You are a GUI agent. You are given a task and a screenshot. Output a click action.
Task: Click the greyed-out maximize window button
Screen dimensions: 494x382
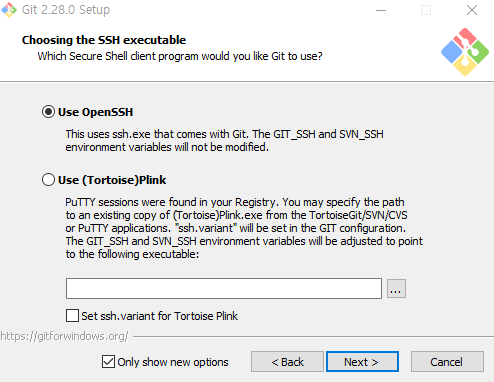tap(426, 10)
